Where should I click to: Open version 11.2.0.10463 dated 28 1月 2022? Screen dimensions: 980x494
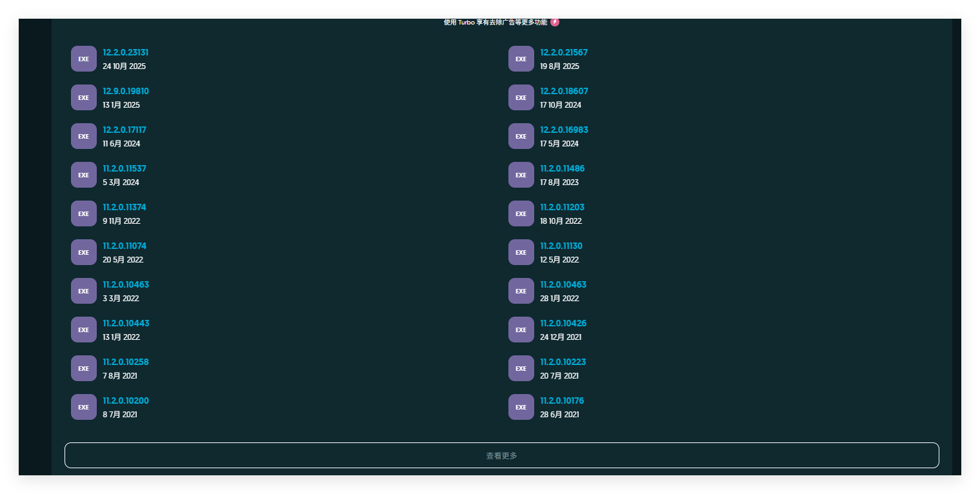pos(563,284)
